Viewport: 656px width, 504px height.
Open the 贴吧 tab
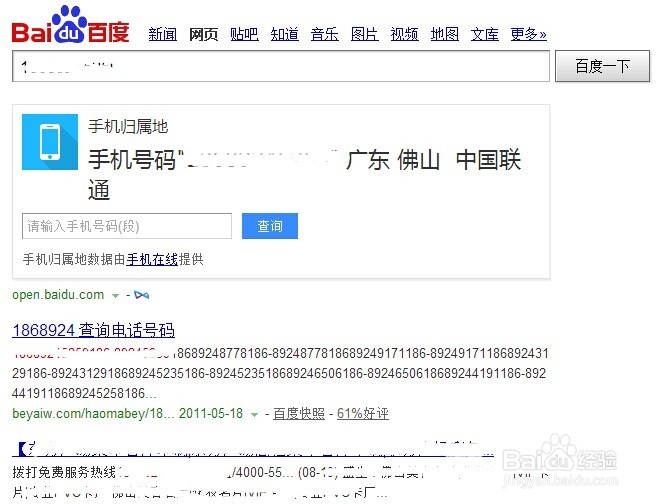click(244, 34)
